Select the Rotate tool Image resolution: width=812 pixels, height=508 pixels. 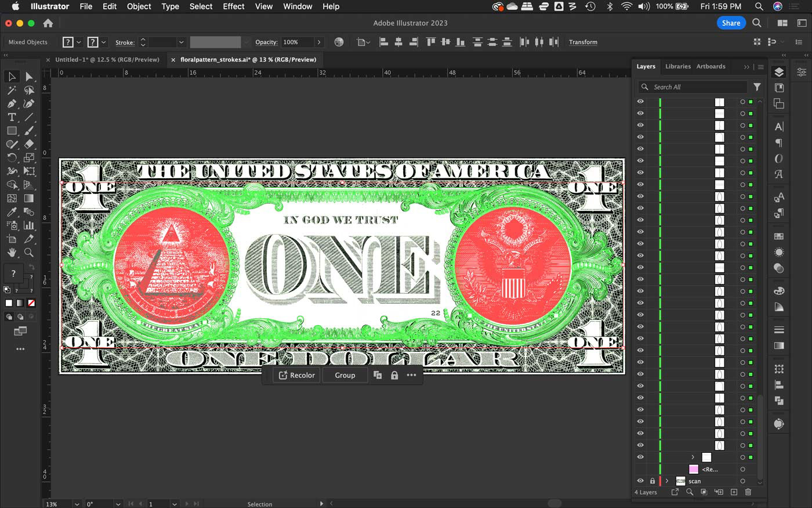tap(12, 157)
